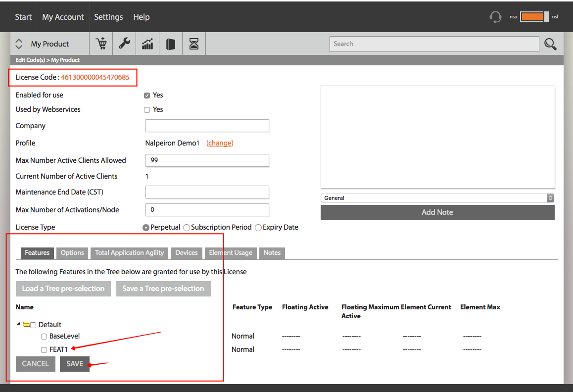Check the FEAT1 feature checkbox

(44, 350)
